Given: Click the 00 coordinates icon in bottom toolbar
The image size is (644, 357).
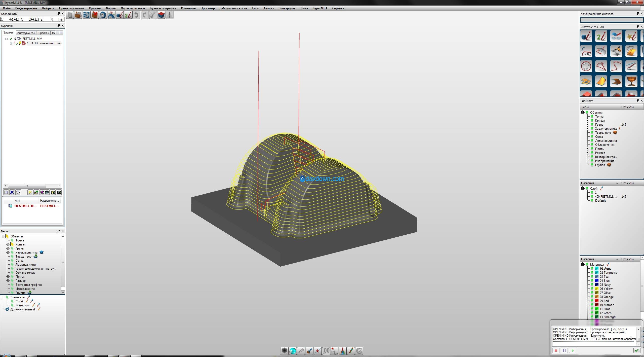Looking at the screenshot, I should coord(326,351).
